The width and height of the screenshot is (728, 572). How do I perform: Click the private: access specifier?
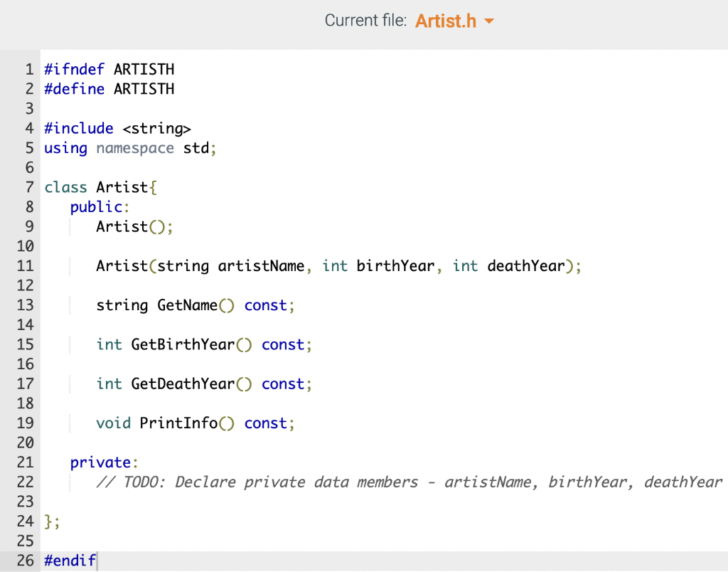click(102, 462)
